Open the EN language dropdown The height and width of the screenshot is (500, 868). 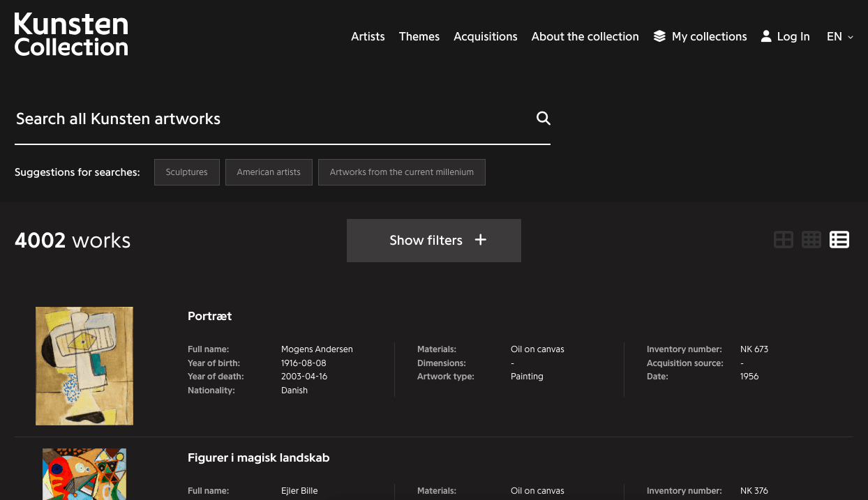pyautogui.click(x=839, y=37)
